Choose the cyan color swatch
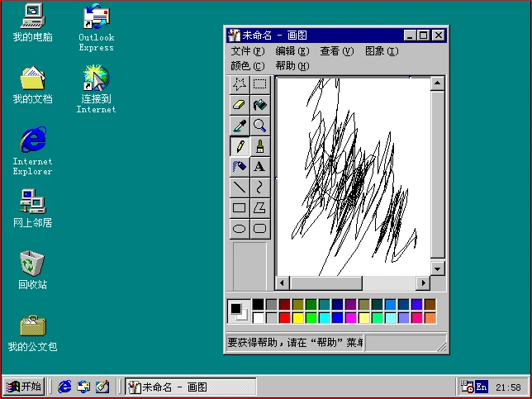The image size is (532, 399). 324,318
